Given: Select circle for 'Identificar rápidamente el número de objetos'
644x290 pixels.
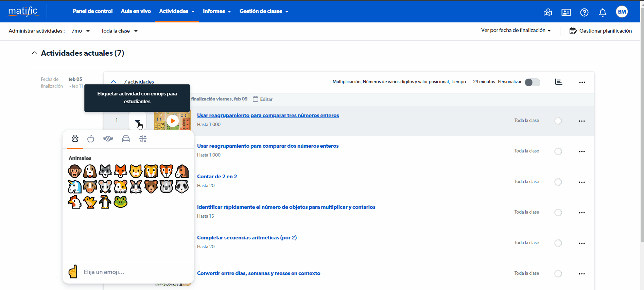Looking at the screenshot, I should pos(558,213).
